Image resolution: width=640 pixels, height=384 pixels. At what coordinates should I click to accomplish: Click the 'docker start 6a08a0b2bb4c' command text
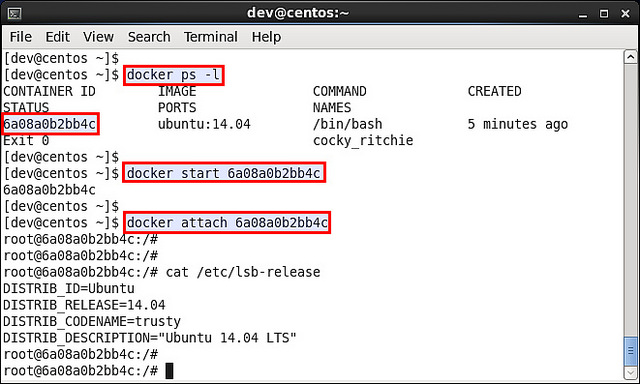click(x=224, y=173)
